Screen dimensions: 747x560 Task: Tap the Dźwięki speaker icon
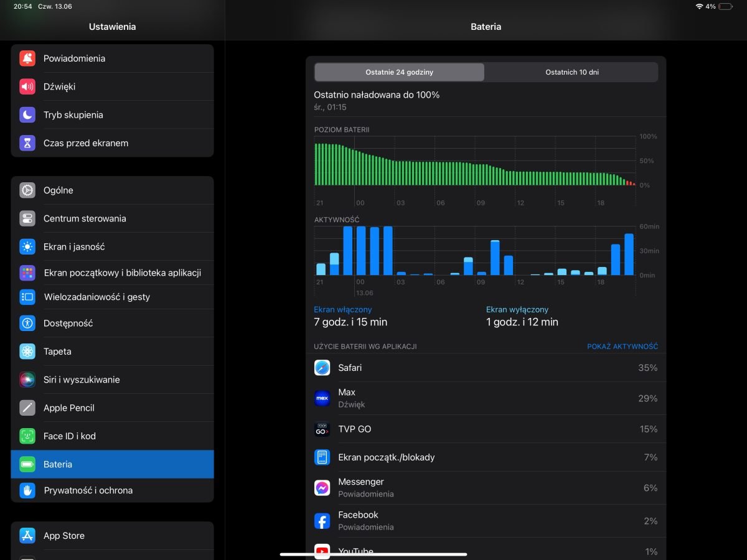27,86
